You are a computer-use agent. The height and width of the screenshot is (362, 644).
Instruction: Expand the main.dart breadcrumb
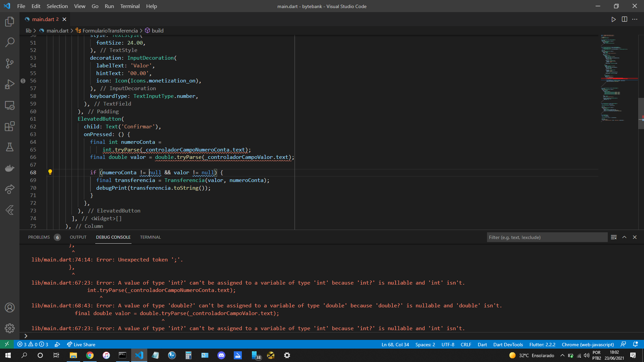54,31
